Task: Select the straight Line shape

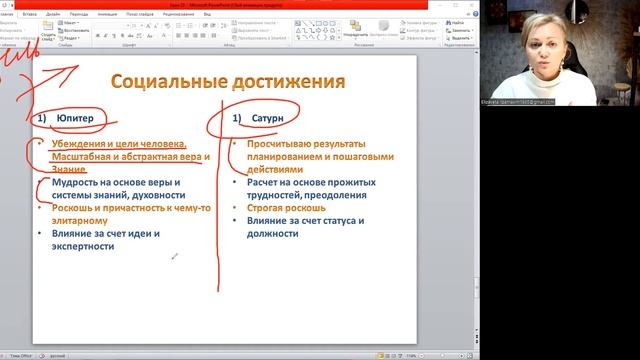Action: click(x=305, y=24)
